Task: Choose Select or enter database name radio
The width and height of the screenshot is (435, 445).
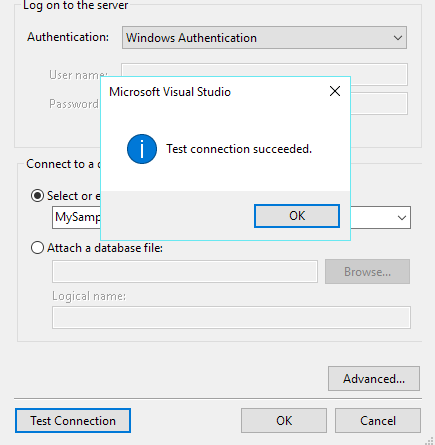Action: coord(37,196)
